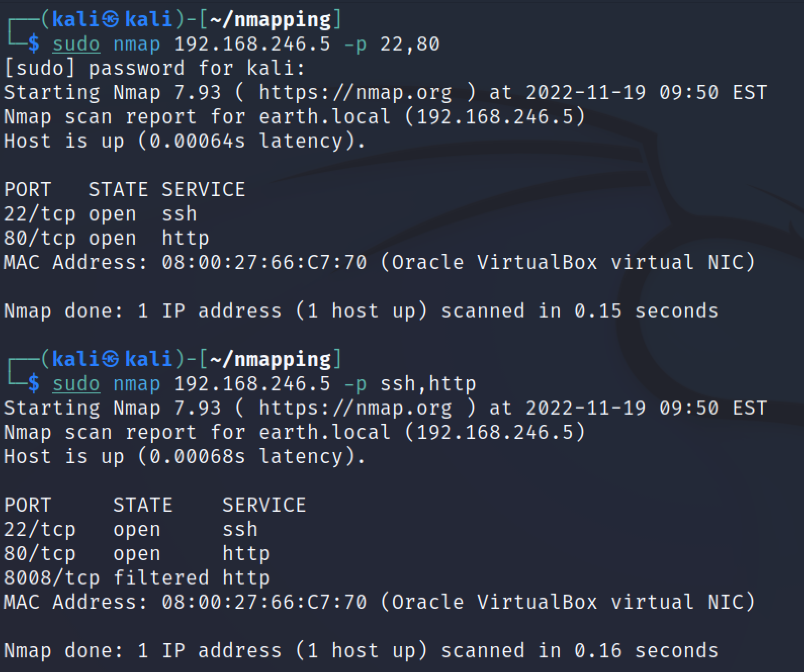
Task: Click the "22,80" port argument
Action: pyautogui.click(x=410, y=44)
